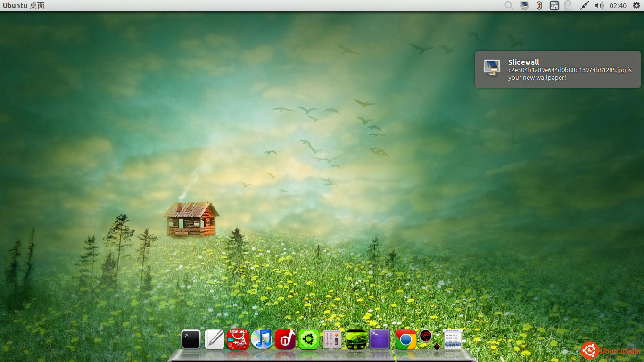
Task: Open the purple terminal in dock
Action: click(x=380, y=339)
